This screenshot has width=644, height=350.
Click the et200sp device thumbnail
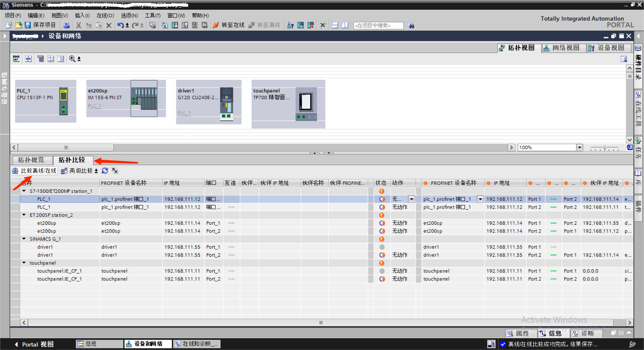tap(126, 98)
